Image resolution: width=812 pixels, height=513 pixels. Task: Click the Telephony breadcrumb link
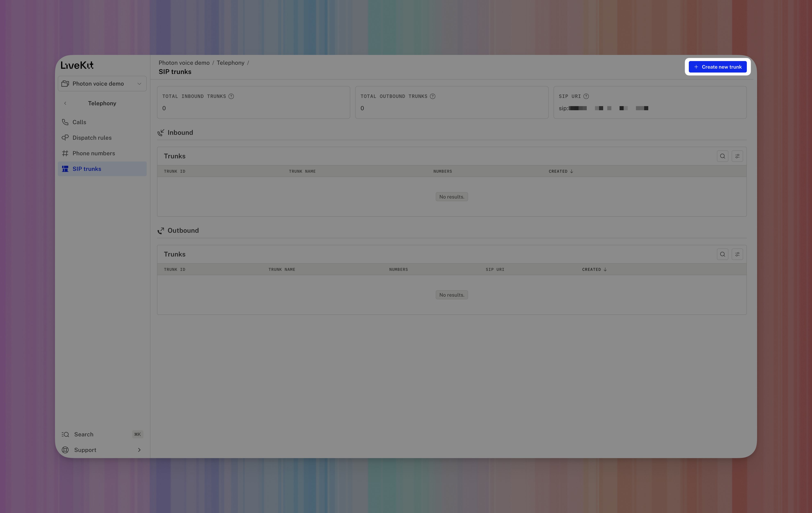[x=230, y=63]
